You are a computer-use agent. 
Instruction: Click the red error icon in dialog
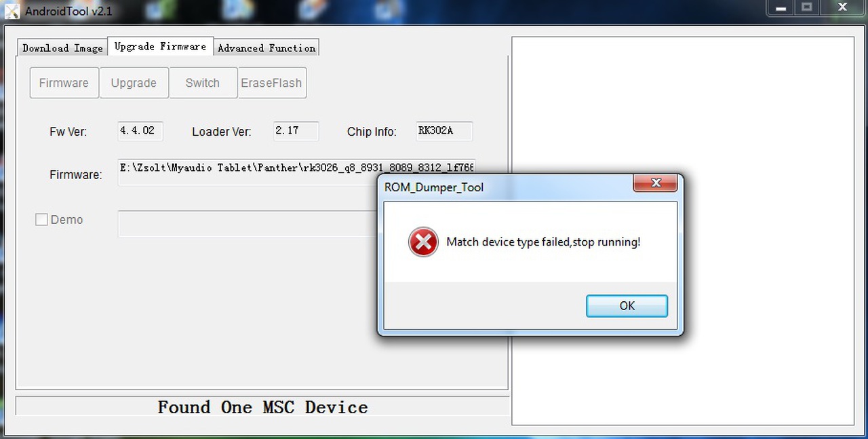423,242
